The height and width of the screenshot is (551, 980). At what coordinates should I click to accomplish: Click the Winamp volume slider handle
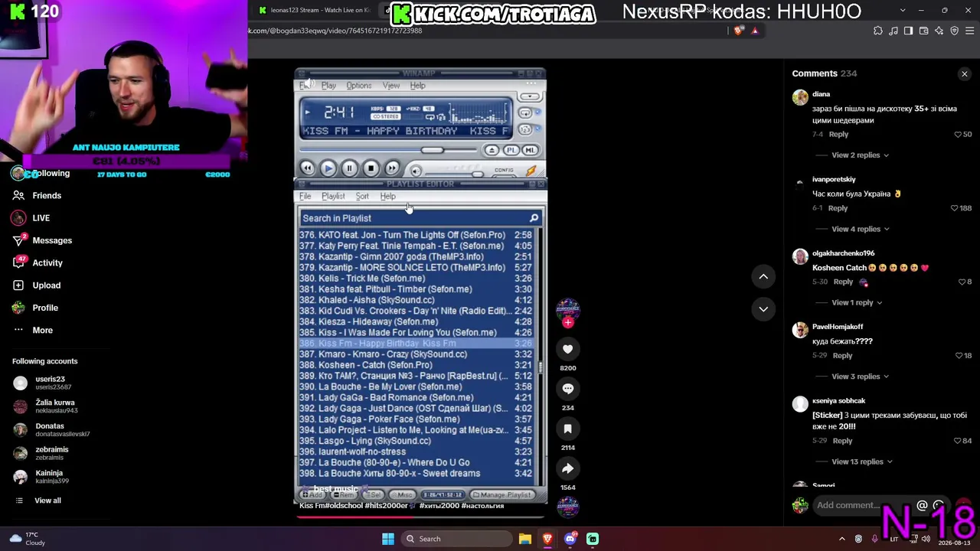click(x=478, y=174)
